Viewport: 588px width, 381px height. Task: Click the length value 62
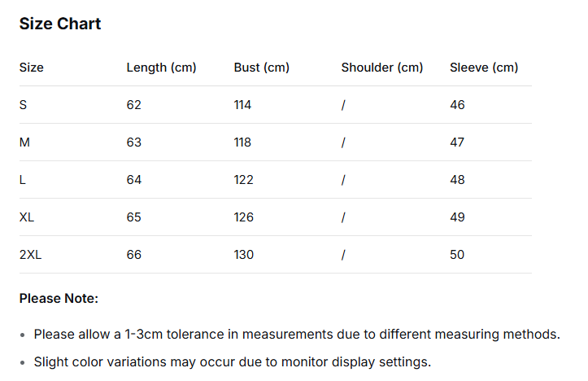(x=134, y=105)
